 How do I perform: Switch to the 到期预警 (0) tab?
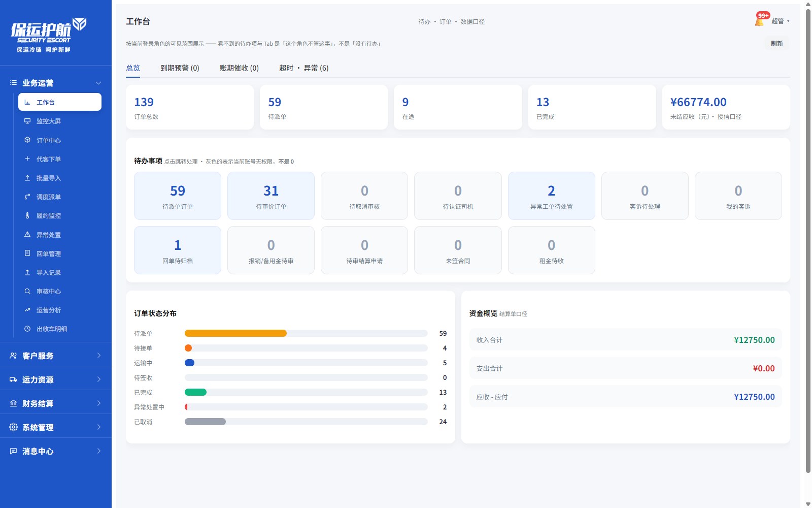[x=180, y=68]
